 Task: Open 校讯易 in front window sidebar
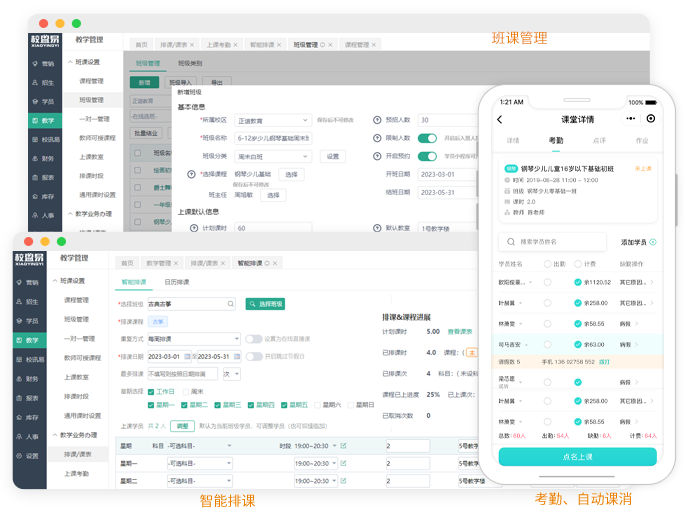point(30,359)
